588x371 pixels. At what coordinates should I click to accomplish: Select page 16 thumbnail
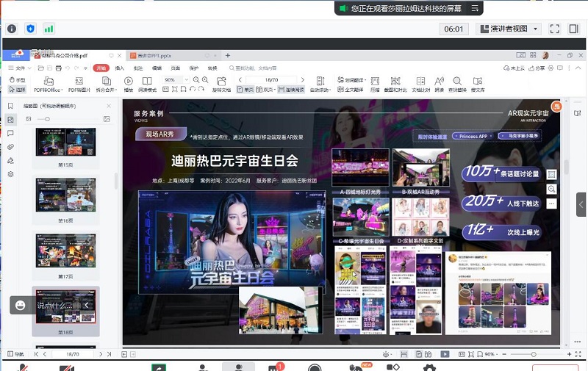[65, 195]
